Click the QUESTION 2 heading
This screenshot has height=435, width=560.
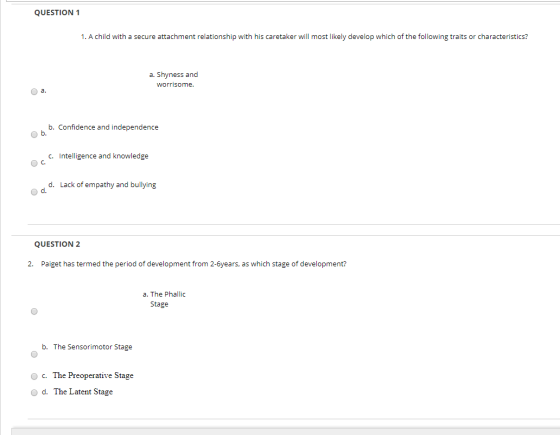[x=57, y=244]
